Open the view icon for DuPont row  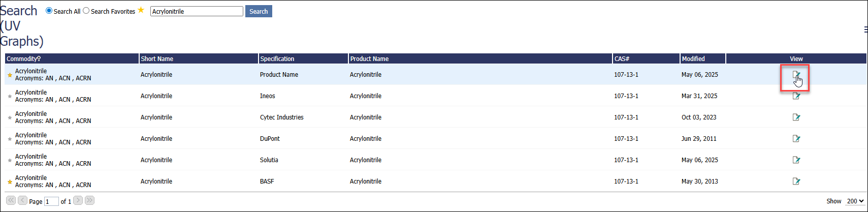click(796, 139)
